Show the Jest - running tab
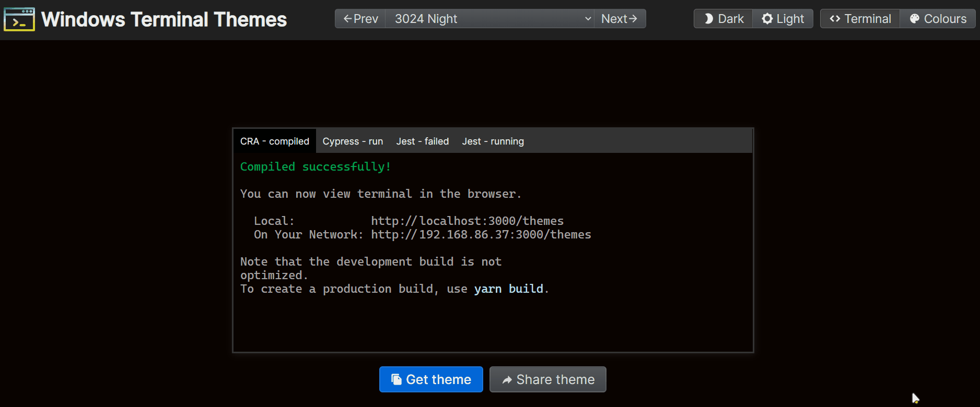980x407 pixels. 493,141
